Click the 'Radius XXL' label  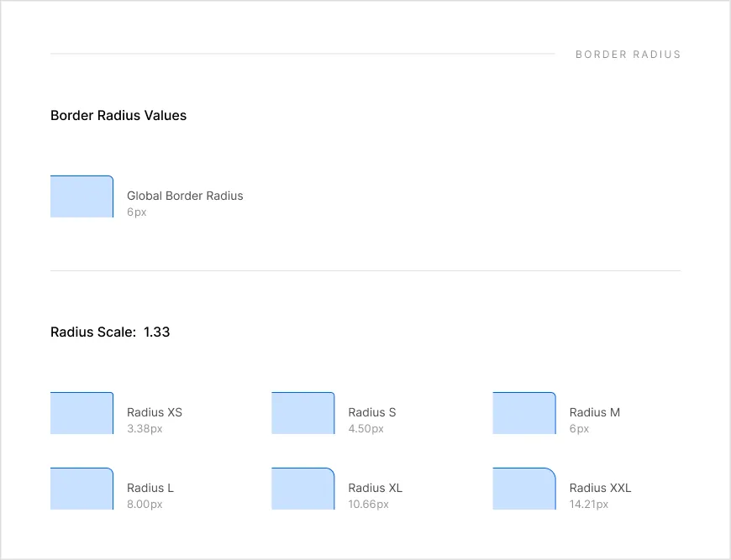(x=600, y=488)
